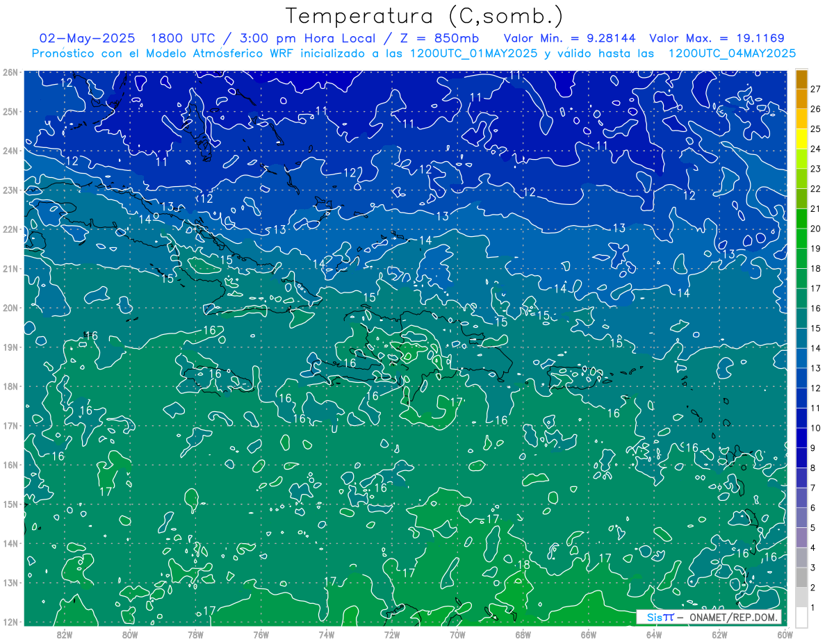Click the orange top segment of color scale
This screenshot has width=834, height=644.
coord(801,79)
